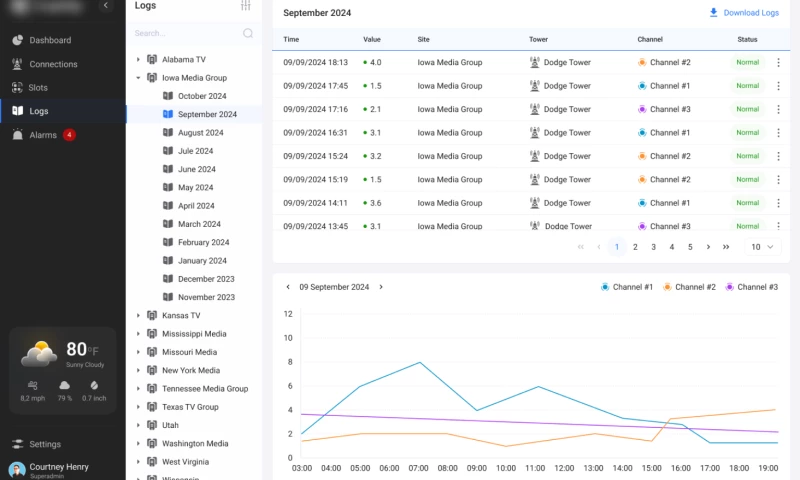Image resolution: width=800 pixels, height=480 pixels.
Task: Go to previous day in chart
Action: (x=288, y=287)
